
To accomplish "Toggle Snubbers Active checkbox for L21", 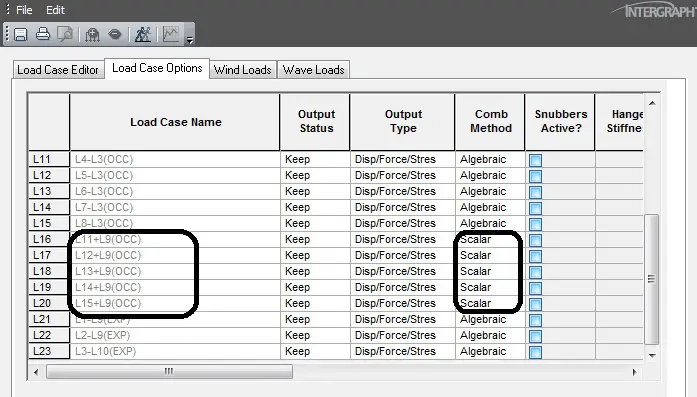I will [536, 320].
